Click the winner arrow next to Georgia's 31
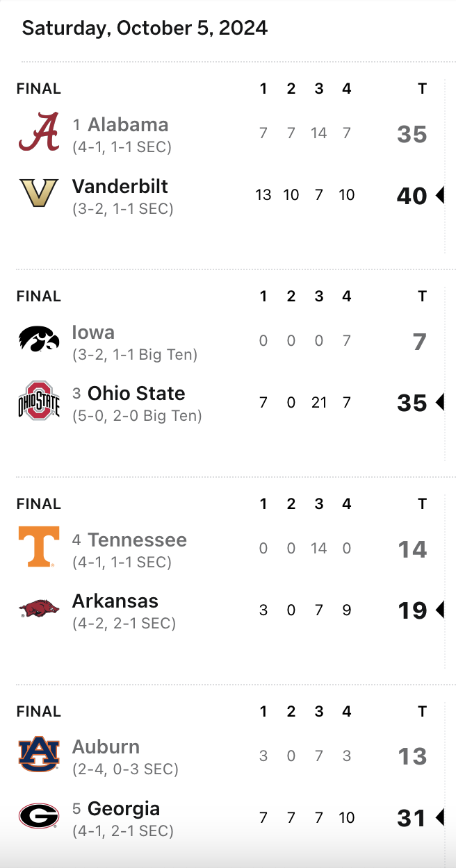 (439, 818)
